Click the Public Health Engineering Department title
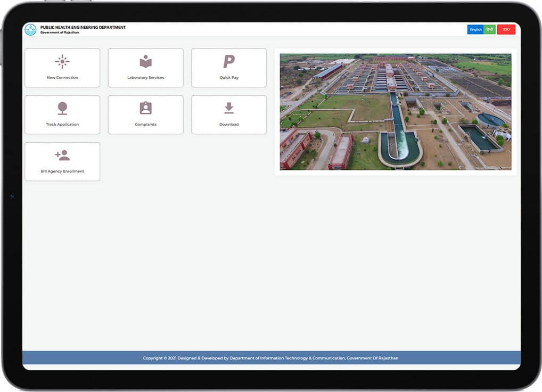The height and width of the screenshot is (392, 542). 83,28
